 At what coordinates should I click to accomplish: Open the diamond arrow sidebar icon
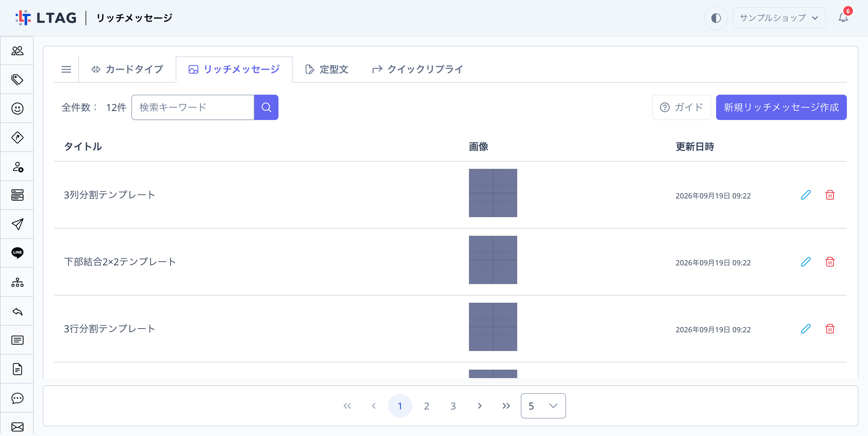click(17, 137)
